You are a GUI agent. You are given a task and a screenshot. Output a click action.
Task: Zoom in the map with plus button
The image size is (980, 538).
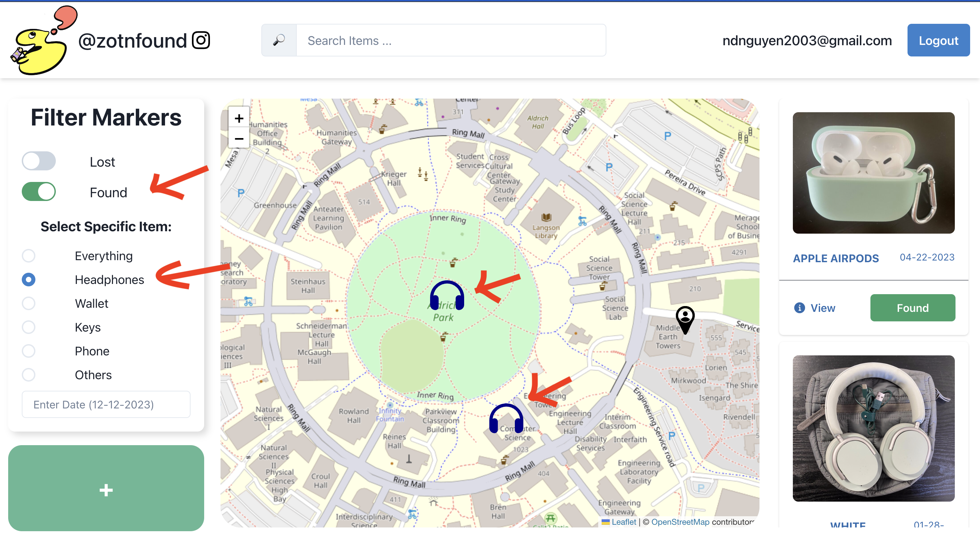[239, 118]
